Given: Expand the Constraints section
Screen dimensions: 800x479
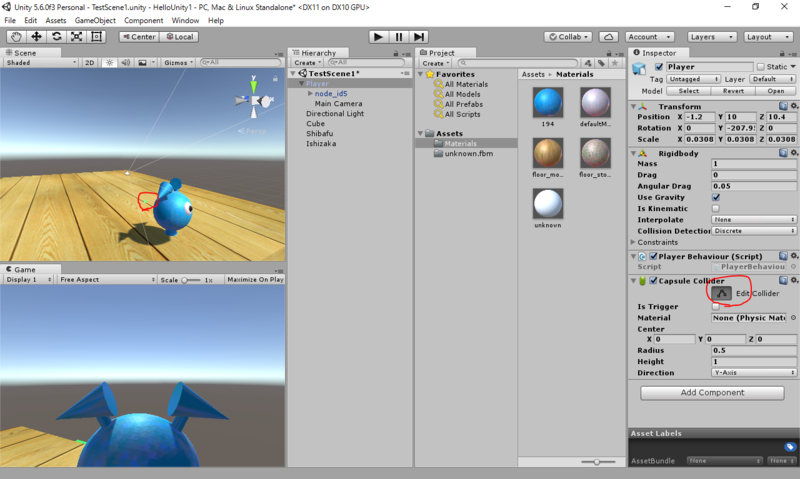Looking at the screenshot, I should point(633,242).
